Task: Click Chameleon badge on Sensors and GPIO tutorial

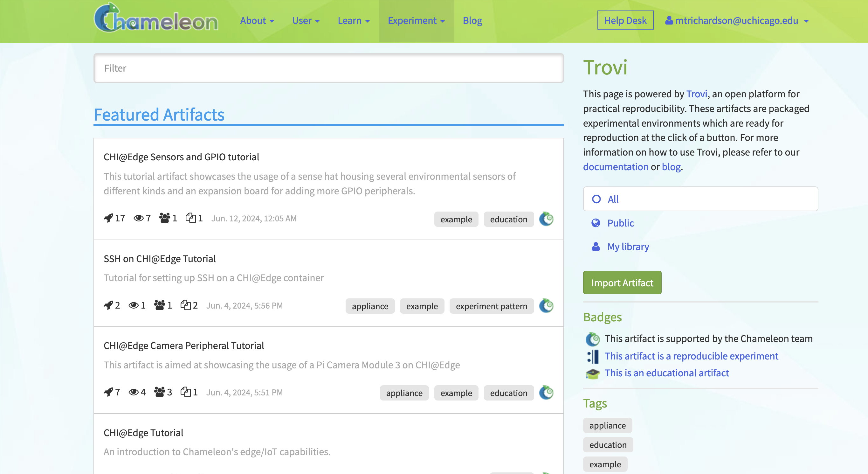Action: click(546, 219)
